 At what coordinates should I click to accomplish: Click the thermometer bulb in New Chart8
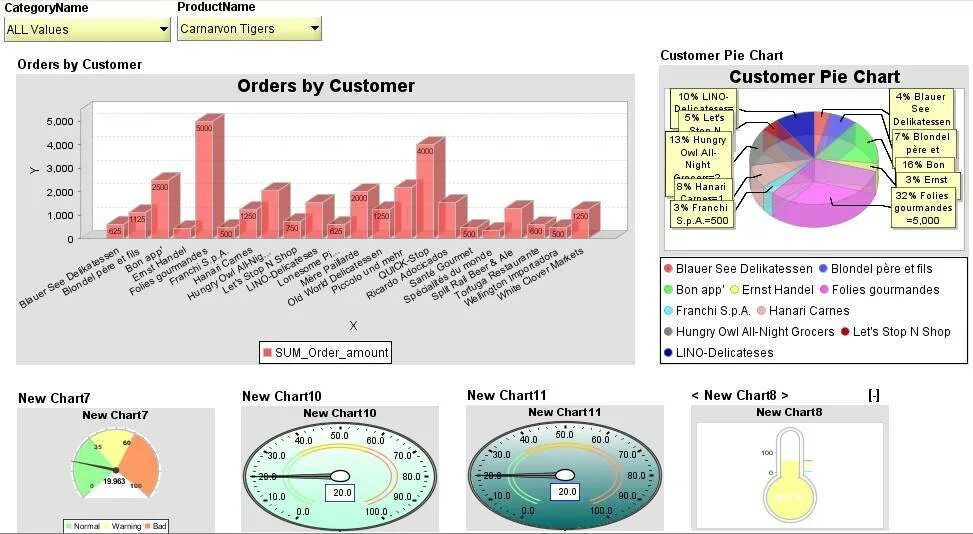click(789, 499)
